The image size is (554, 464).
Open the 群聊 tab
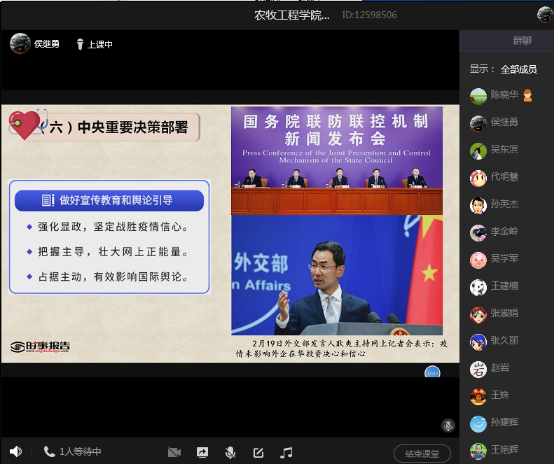(522, 41)
